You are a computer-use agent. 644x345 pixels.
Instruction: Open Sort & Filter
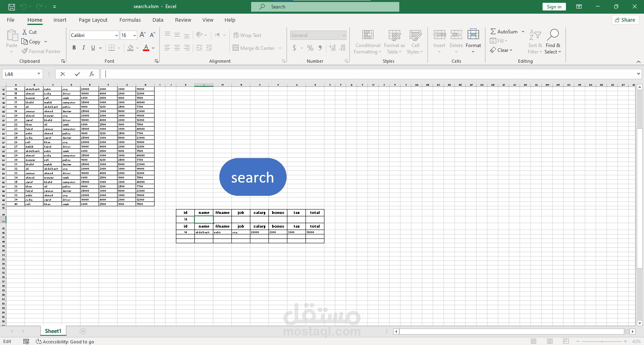point(535,42)
